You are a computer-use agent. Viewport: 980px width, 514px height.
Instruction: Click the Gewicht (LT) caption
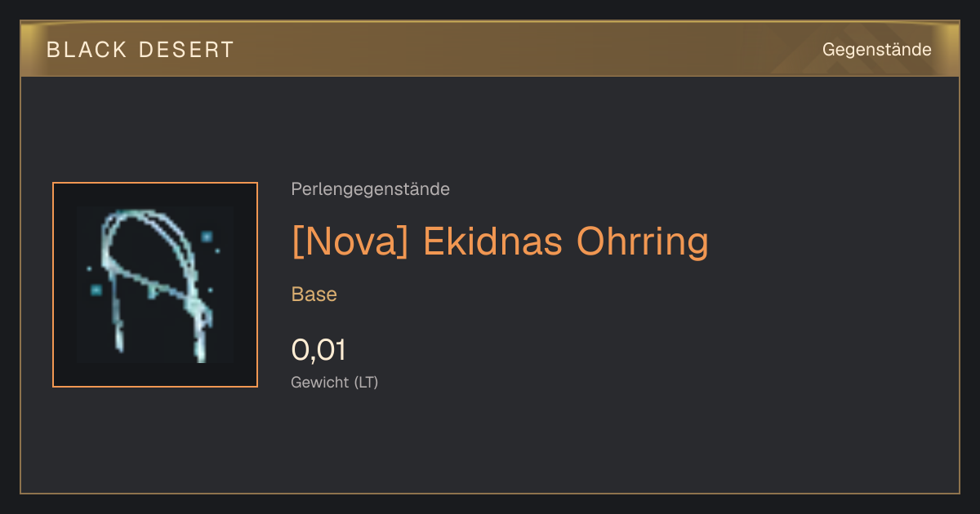coord(335,382)
